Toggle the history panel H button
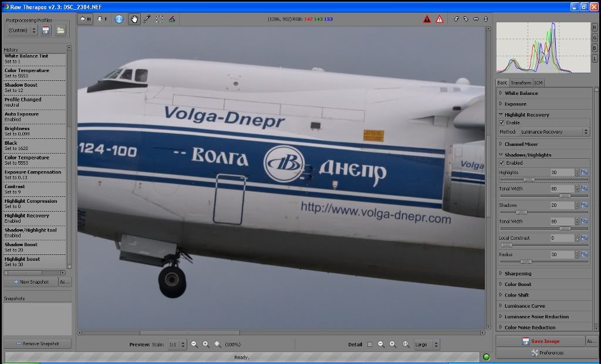The height and width of the screenshot is (364, 601). pos(85,19)
